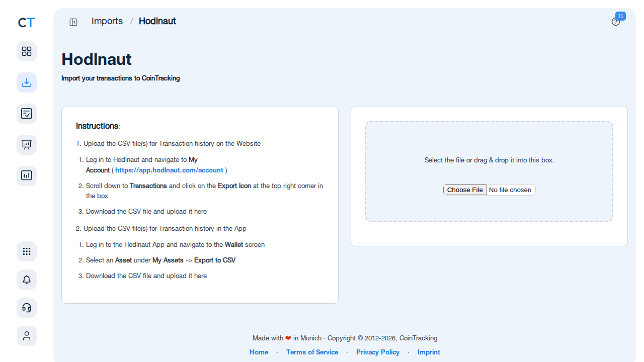Open the presentation chart icon in sidebar

[27, 145]
